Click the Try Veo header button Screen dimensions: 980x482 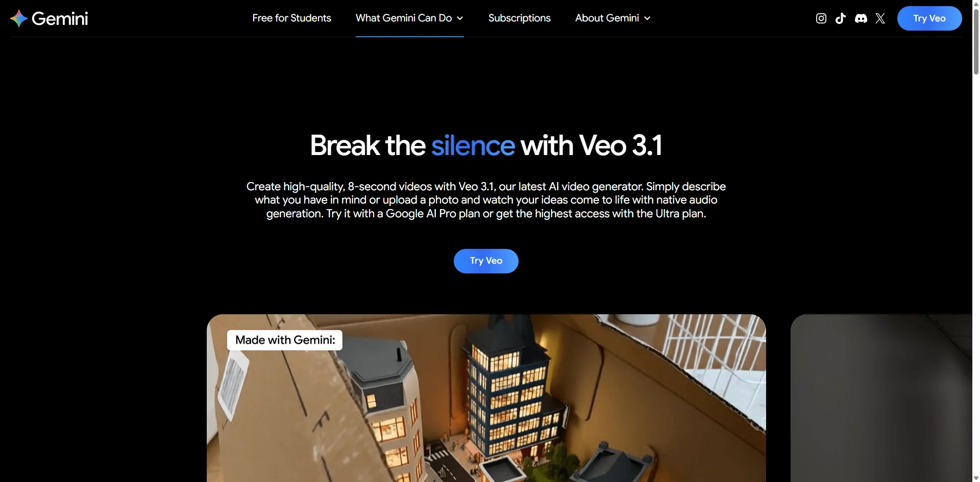(929, 18)
